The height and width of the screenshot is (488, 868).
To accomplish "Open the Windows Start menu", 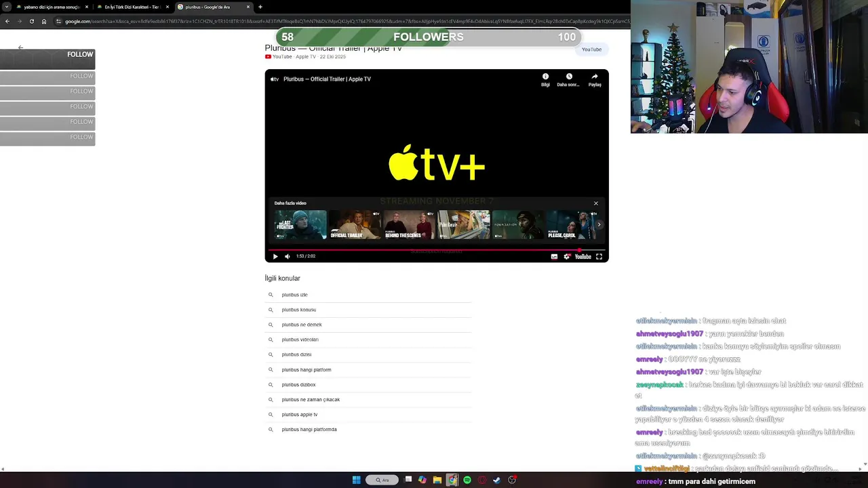I will (x=357, y=480).
